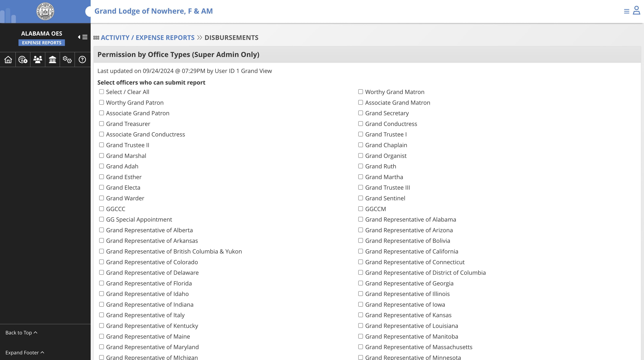Check Associate Grand Conductress
Viewport: 644px width, 360px height.
click(x=102, y=134)
